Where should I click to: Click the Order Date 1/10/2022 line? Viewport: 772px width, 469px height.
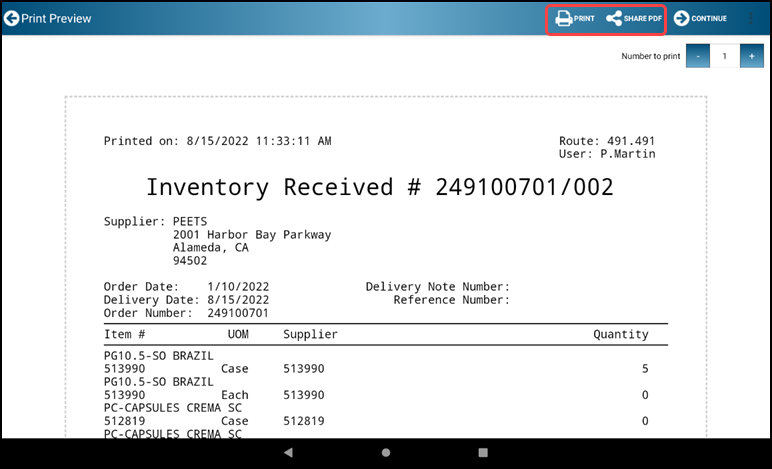pyautogui.click(x=187, y=287)
